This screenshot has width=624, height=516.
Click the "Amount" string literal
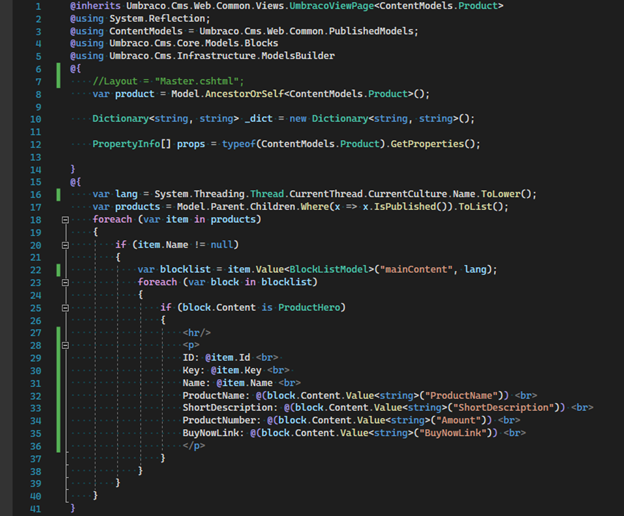coord(458,421)
